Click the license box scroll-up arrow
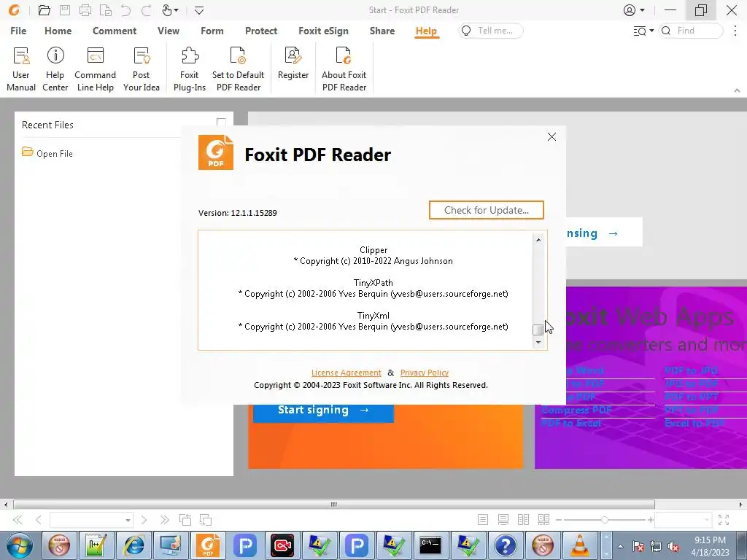The width and height of the screenshot is (747, 560). (x=538, y=239)
